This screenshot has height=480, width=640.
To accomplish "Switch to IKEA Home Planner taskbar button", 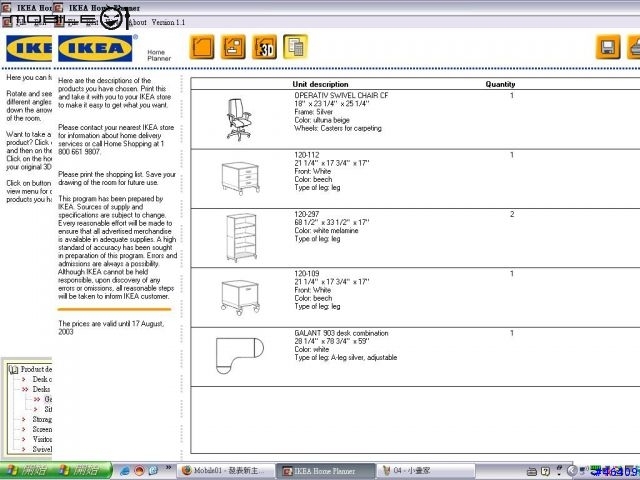I will click(325, 471).
